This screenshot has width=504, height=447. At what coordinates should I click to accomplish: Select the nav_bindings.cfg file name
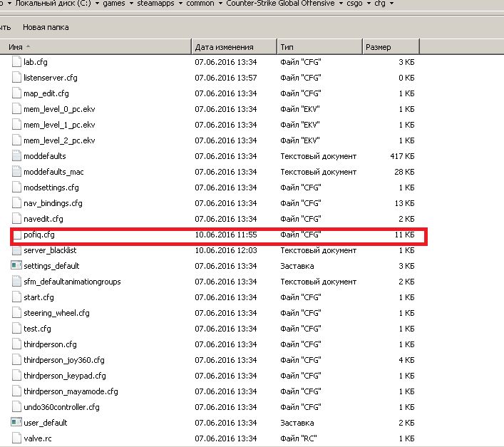click(x=53, y=203)
